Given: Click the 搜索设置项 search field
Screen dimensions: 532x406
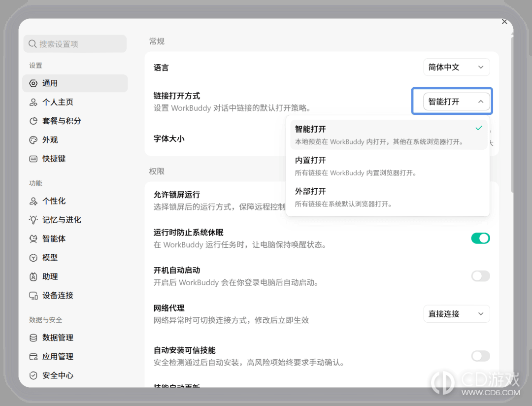Looking at the screenshot, I should click(x=75, y=44).
